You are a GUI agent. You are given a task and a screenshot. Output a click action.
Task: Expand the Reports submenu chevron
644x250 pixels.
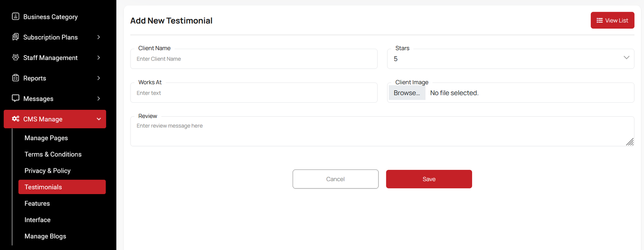99,78
